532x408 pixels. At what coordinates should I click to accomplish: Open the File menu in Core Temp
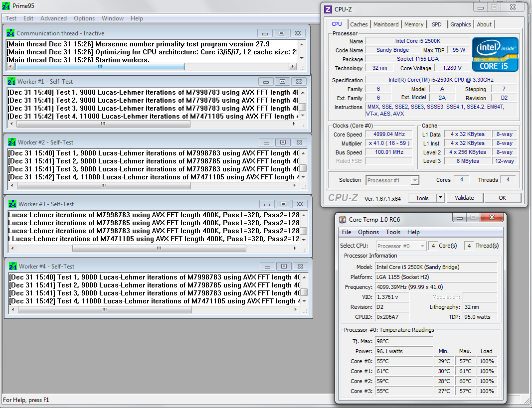pyautogui.click(x=347, y=232)
